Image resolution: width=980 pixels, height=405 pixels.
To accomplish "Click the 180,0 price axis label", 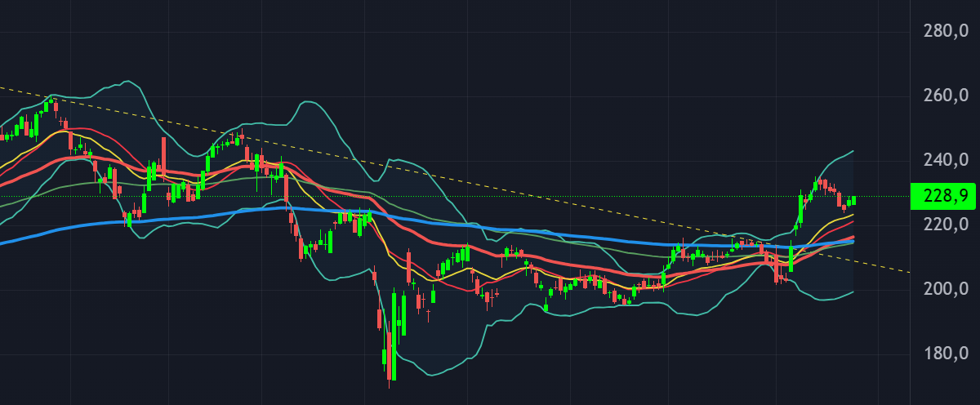I will click(x=945, y=354).
